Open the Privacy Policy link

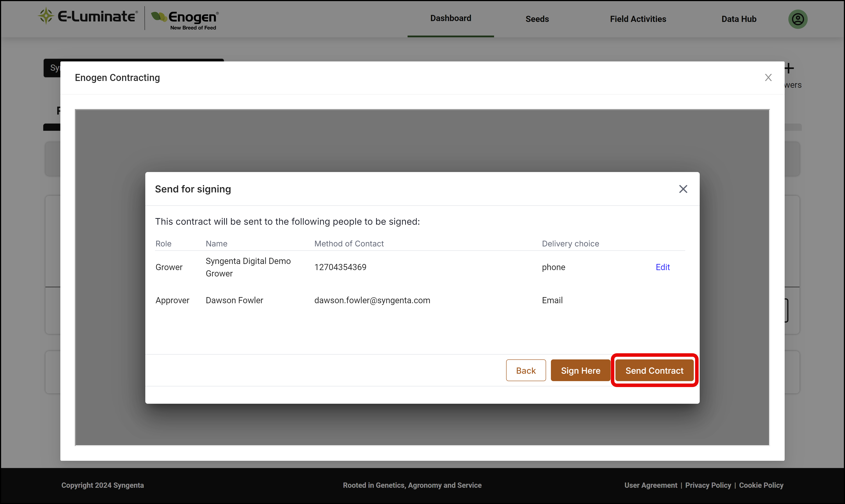coord(708,485)
